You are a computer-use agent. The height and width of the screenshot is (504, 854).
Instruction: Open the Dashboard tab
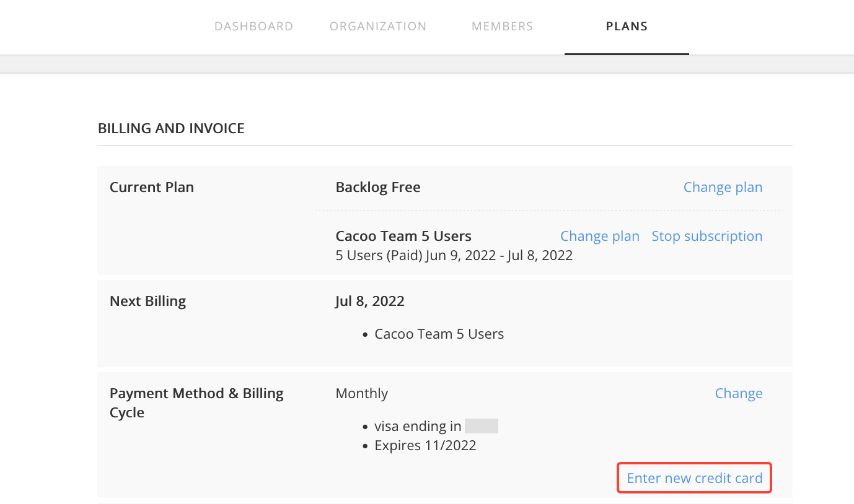click(253, 27)
